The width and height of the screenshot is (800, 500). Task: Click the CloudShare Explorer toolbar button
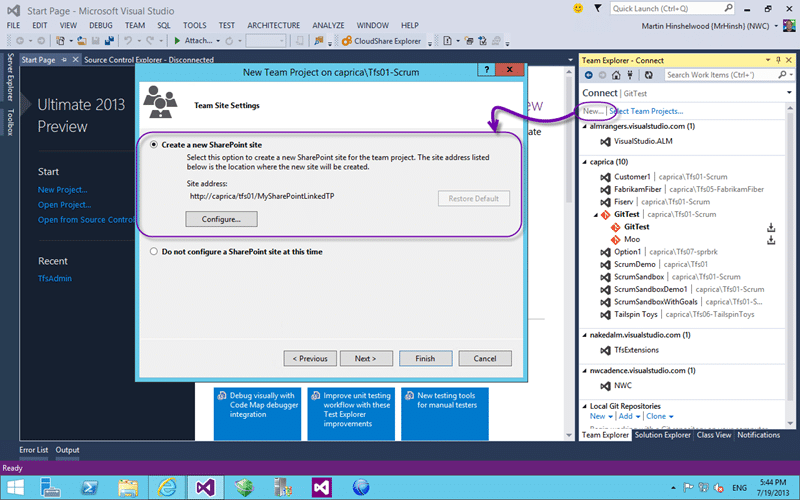tap(381, 41)
